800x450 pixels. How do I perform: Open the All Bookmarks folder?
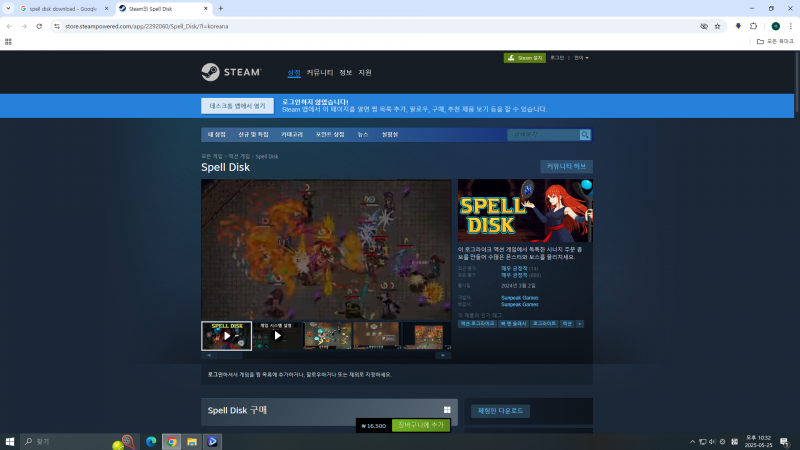click(775, 41)
